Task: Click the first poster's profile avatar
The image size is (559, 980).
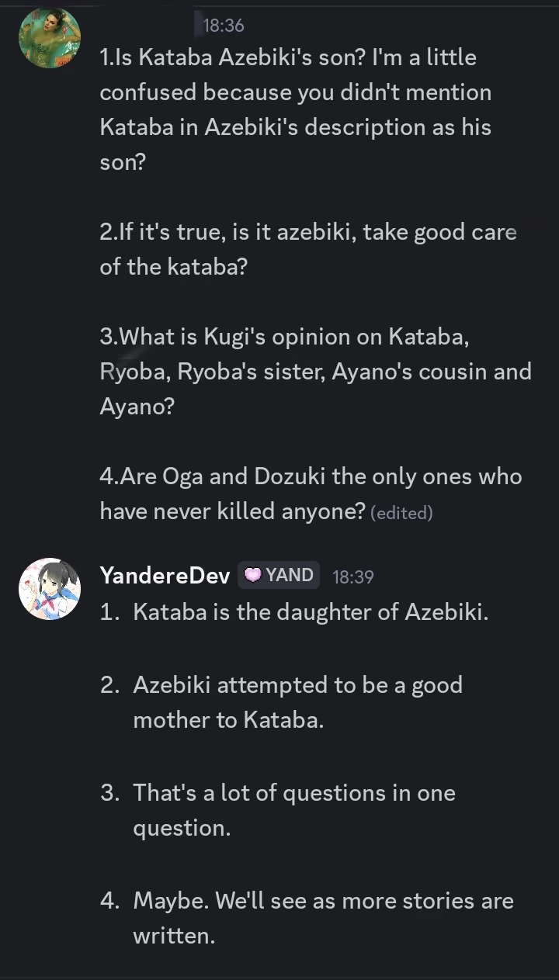Action: click(x=50, y=38)
